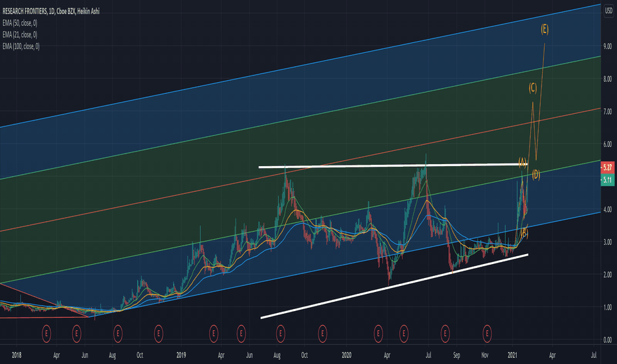Click the USD currency button
This screenshot has height=364, width=617.
(x=608, y=11)
